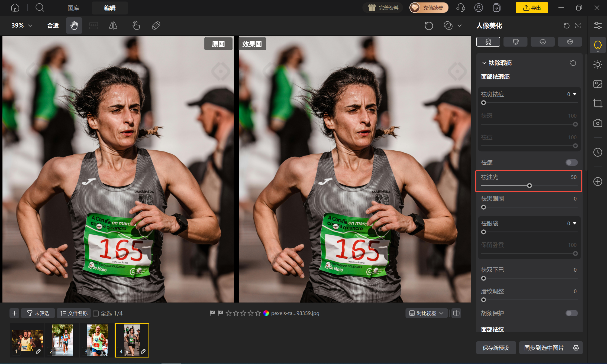Open the crop tool in sidebar
This screenshot has height=364, width=607.
[x=598, y=103]
